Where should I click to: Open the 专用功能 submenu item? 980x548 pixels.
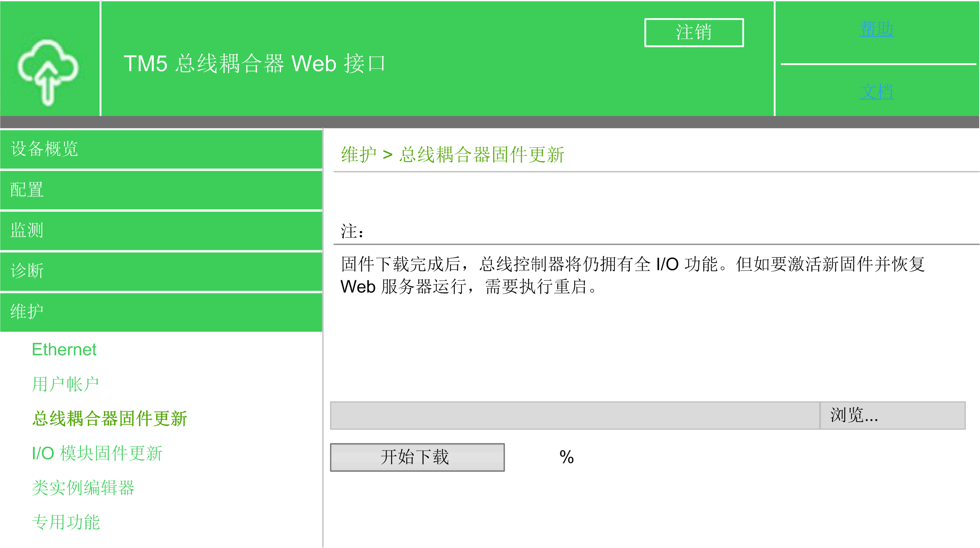click(x=66, y=522)
